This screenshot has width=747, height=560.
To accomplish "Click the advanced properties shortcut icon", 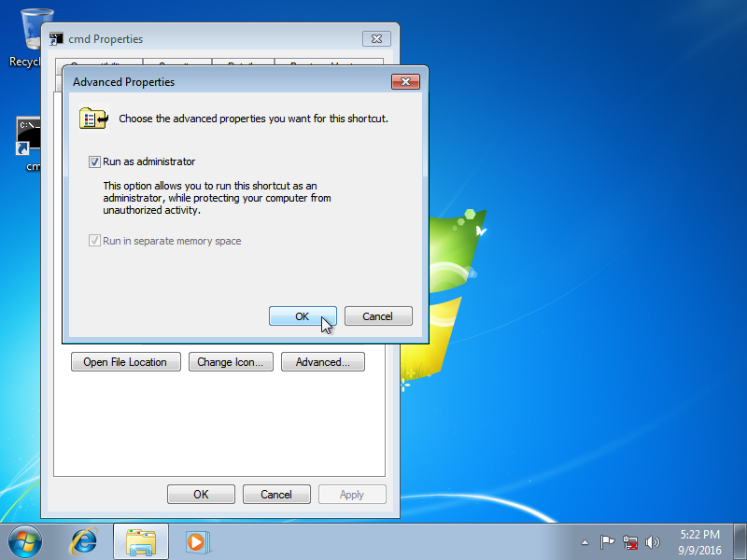I will [94, 119].
